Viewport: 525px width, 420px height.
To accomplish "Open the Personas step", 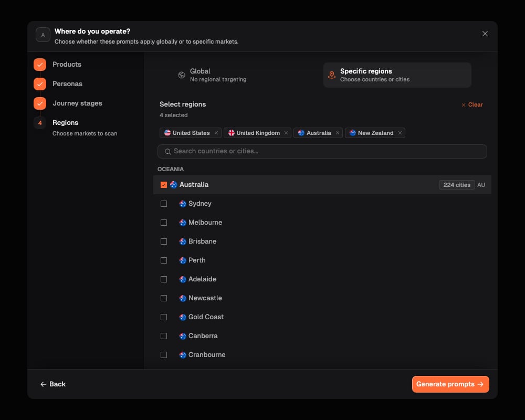I will (x=67, y=83).
